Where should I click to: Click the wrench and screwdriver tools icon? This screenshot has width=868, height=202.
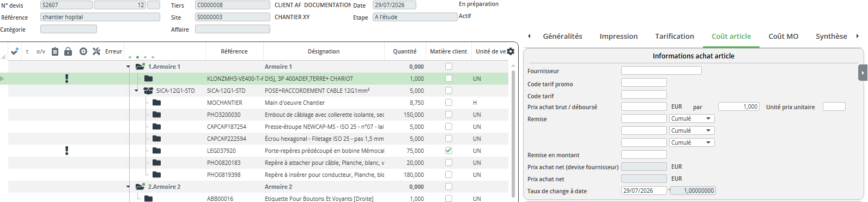(96, 51)
